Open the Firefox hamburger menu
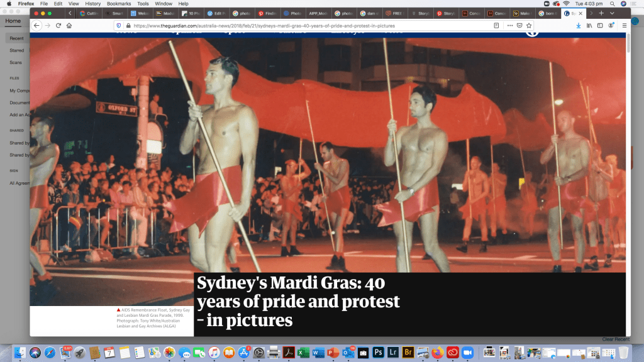This screenshot has height=362, width=644. point(624,25)
